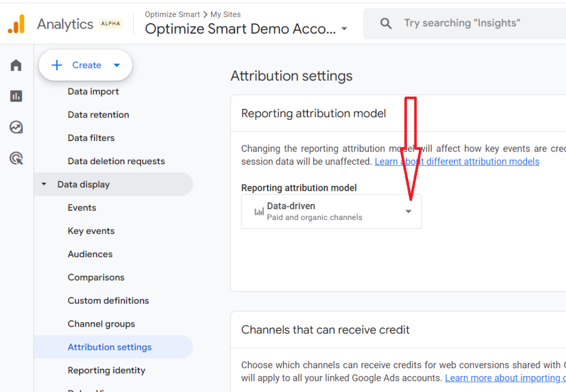566x392 pixels.
Task: Click the Optimize Smart Demo Account name
Action: pos(240,29)
